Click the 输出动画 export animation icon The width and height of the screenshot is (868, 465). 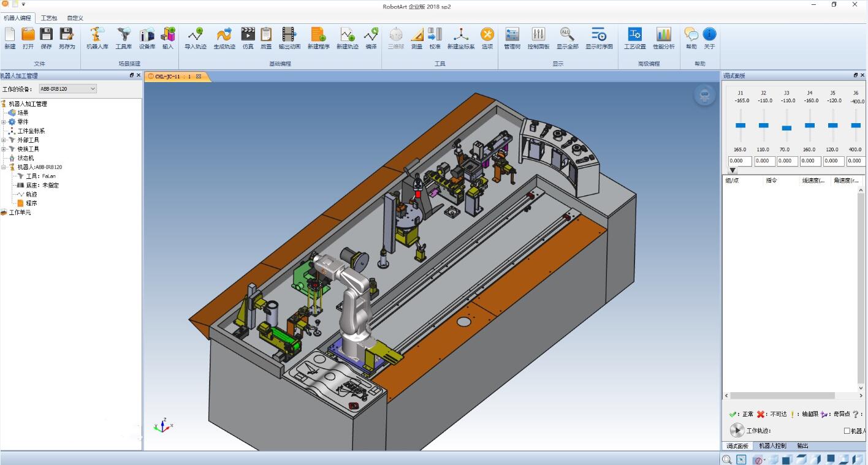click(x=289, y=38)
